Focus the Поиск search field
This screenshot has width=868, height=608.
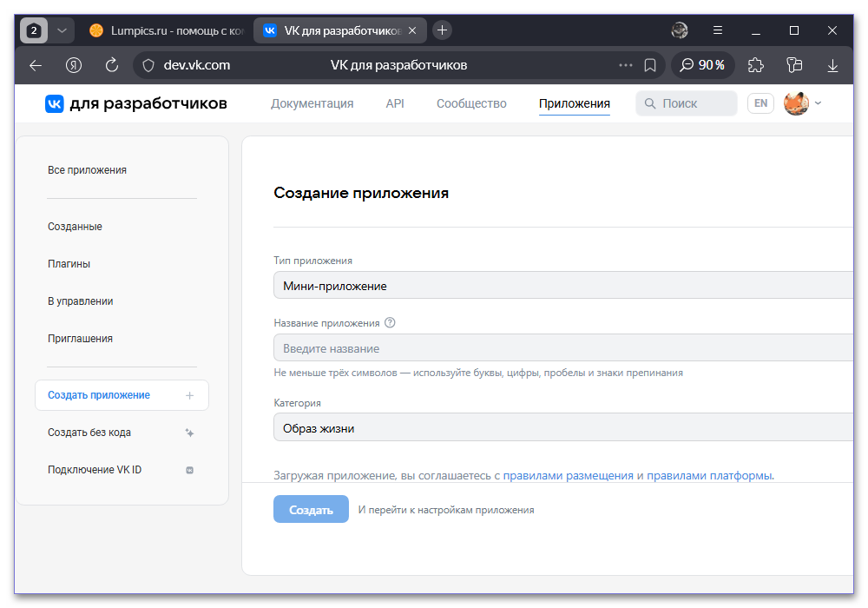pos(687,103)
